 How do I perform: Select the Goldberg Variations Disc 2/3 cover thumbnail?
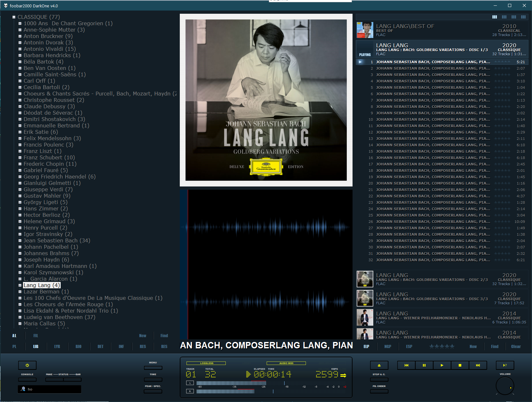click(365, 279)
